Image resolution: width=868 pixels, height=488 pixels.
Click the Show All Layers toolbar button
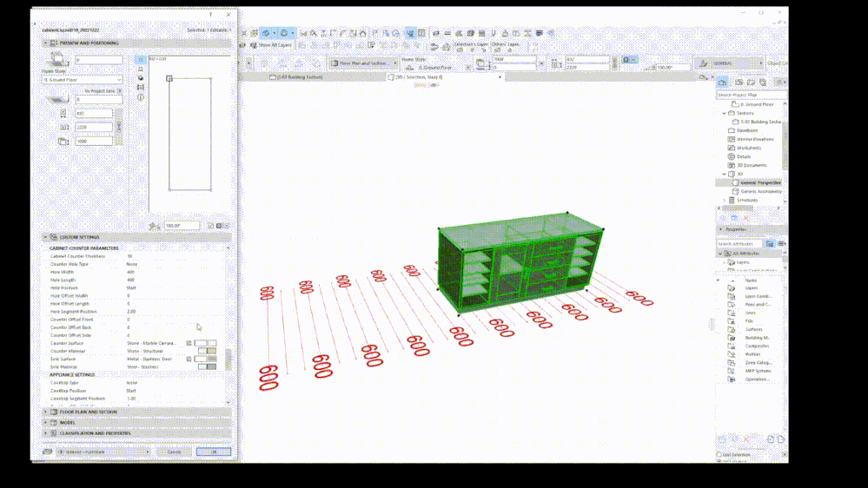click(271, 45)
